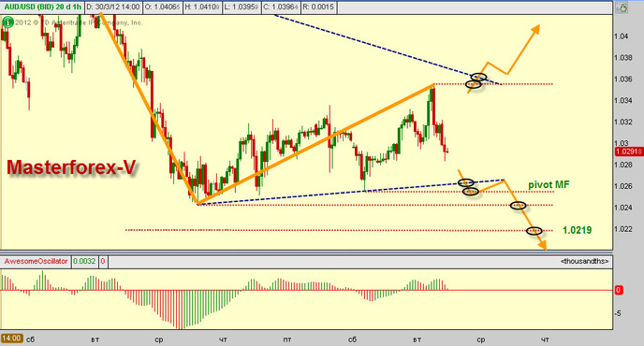Open the AUD/USD (BID) 20 d 1h symbol selector

43,7
